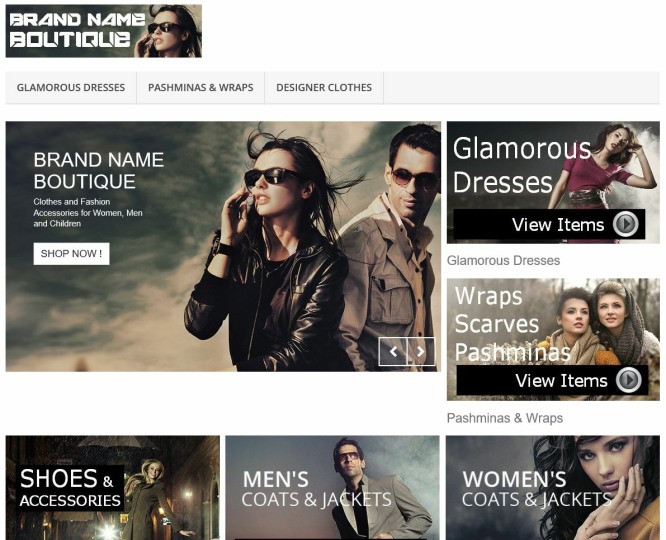Image resolution: width=666 pixels, height=540 pixels.
Task: Click the hero slide heading Brand Name Boutique
Action: (99, 170)
